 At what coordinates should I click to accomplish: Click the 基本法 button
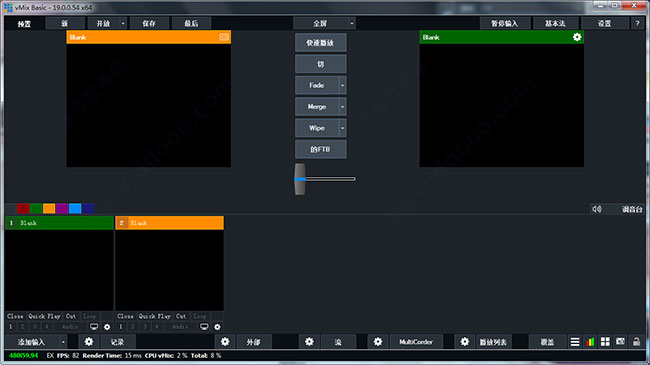point(555,24)
